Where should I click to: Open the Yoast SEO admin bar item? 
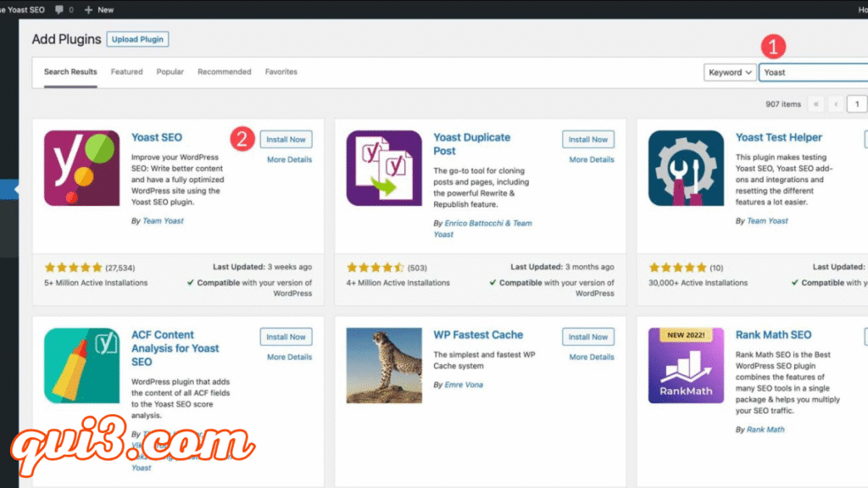click(22, 9)
